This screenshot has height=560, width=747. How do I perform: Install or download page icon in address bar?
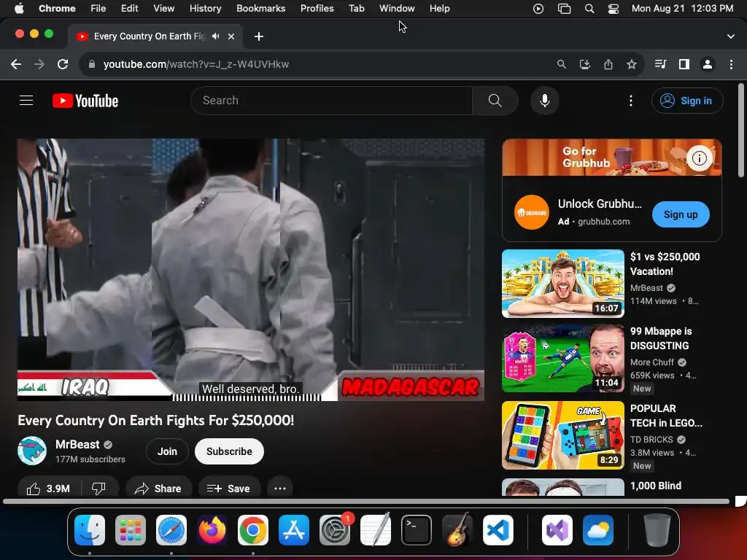584,64
